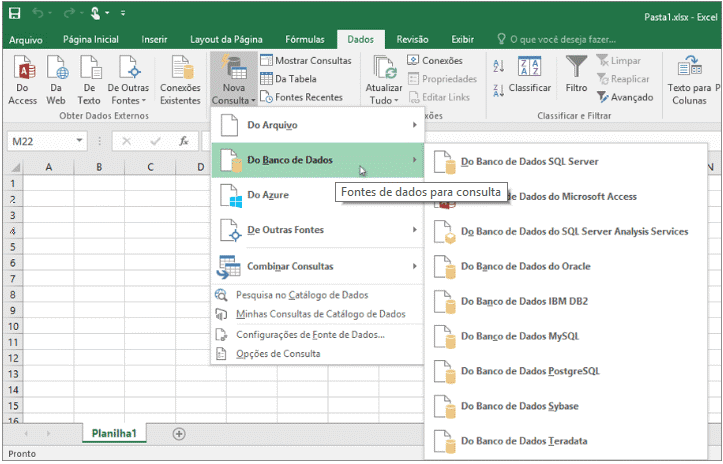Click the Insert Function fx icon
The image size is (723, 464).
(x=184, y=141)
